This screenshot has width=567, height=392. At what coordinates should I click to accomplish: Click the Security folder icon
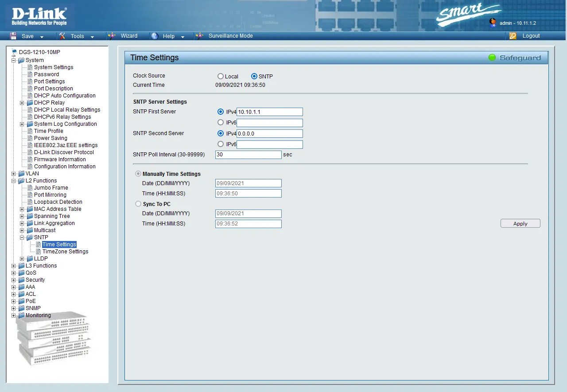21,280
